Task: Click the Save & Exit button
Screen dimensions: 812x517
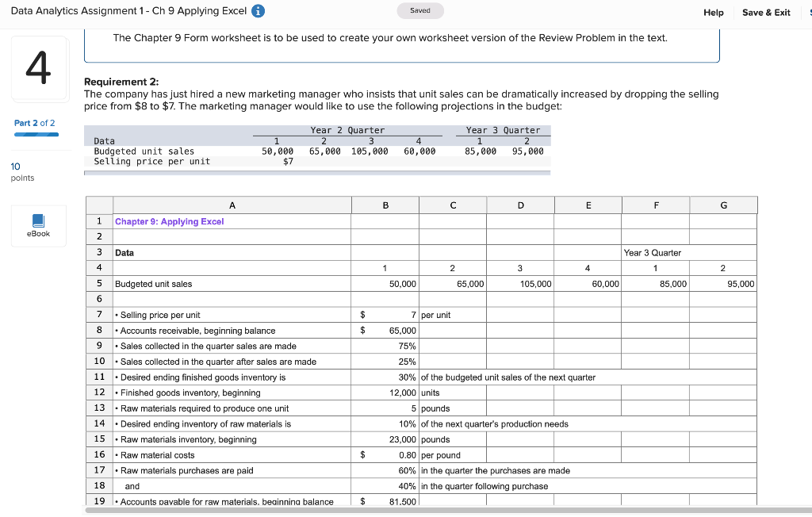Action: (x=765, y=11)
